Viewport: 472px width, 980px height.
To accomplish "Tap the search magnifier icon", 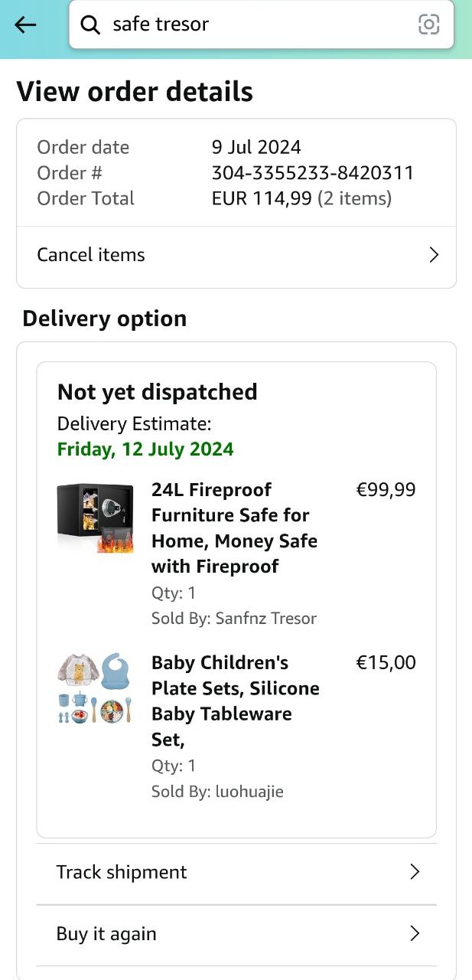I will [x=90, y=25].
